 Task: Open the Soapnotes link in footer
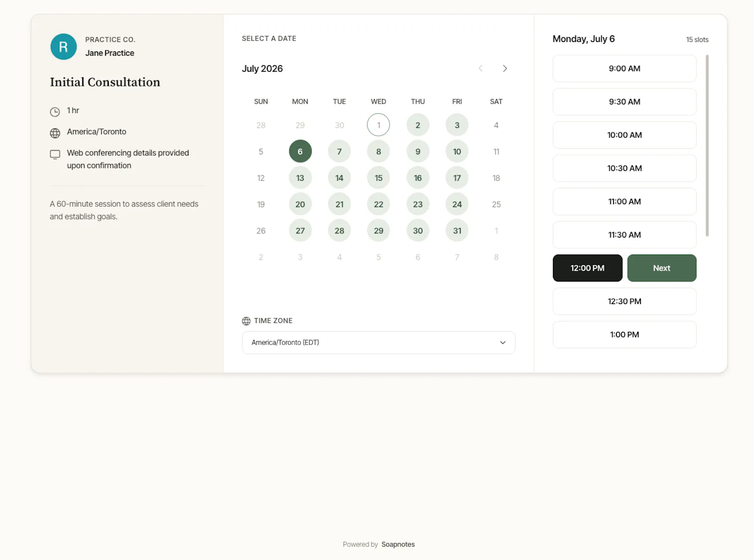click(x=398, y=544)
